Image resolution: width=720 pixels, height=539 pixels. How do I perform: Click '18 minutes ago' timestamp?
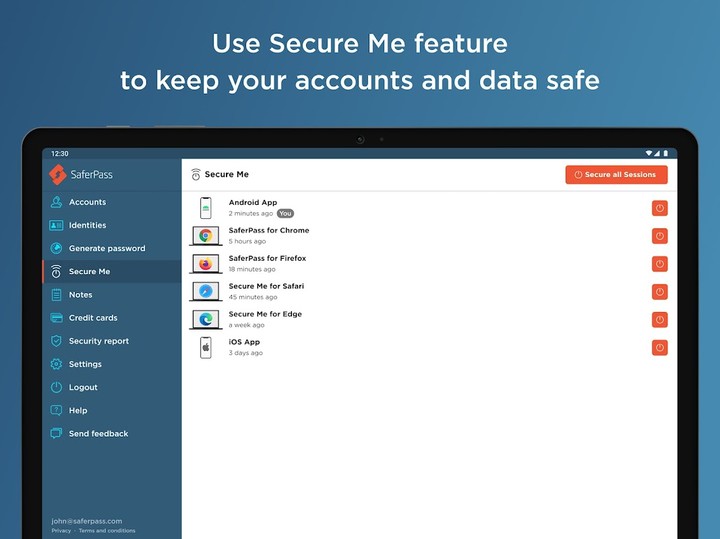pos(252,270)
